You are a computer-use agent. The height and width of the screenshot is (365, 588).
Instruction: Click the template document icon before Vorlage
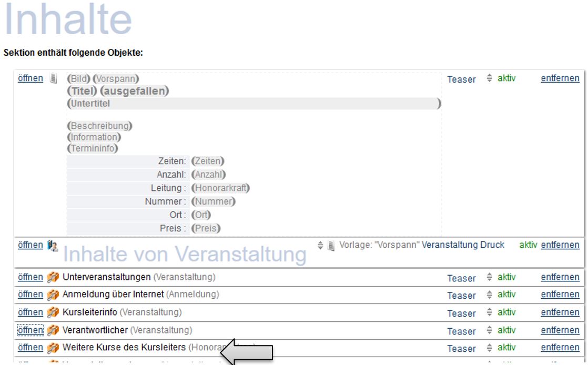(x=329, y=245)
